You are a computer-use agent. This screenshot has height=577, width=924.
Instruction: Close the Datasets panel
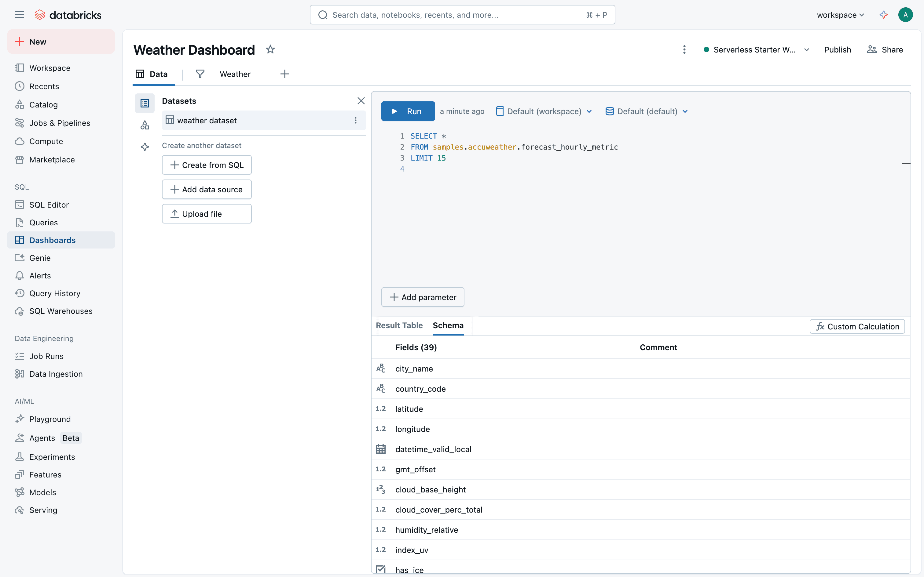pos(361,101)
